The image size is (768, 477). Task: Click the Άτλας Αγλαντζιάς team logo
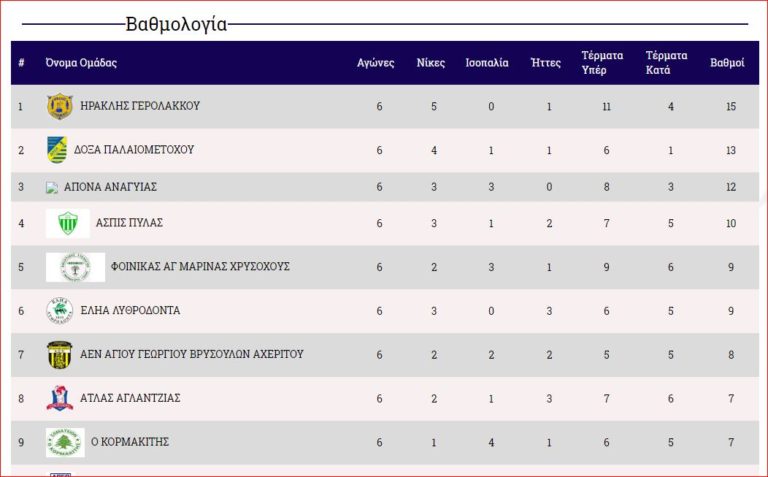pyautogui.click(x=59, y=398)
